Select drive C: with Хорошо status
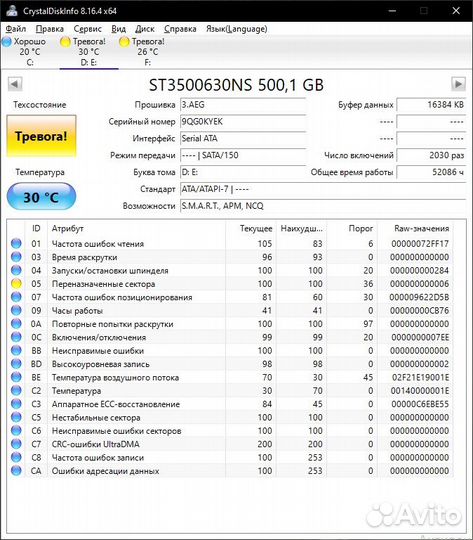 [30, 52]
